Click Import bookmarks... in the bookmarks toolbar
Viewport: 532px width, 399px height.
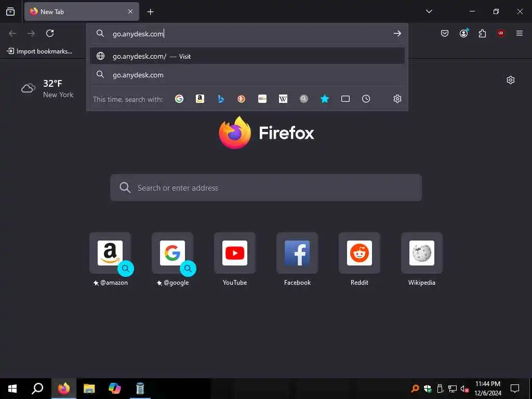pyautogui.click(x=39, y=51)
